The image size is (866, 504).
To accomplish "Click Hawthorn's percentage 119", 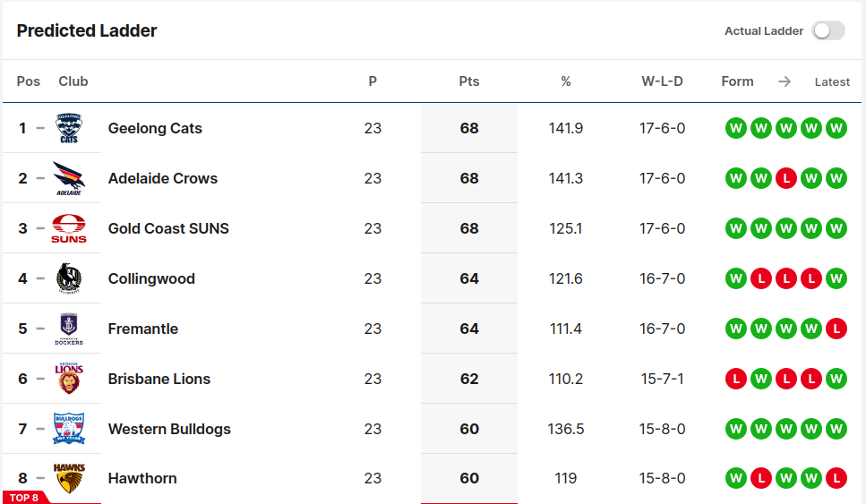I will (566, 478).
